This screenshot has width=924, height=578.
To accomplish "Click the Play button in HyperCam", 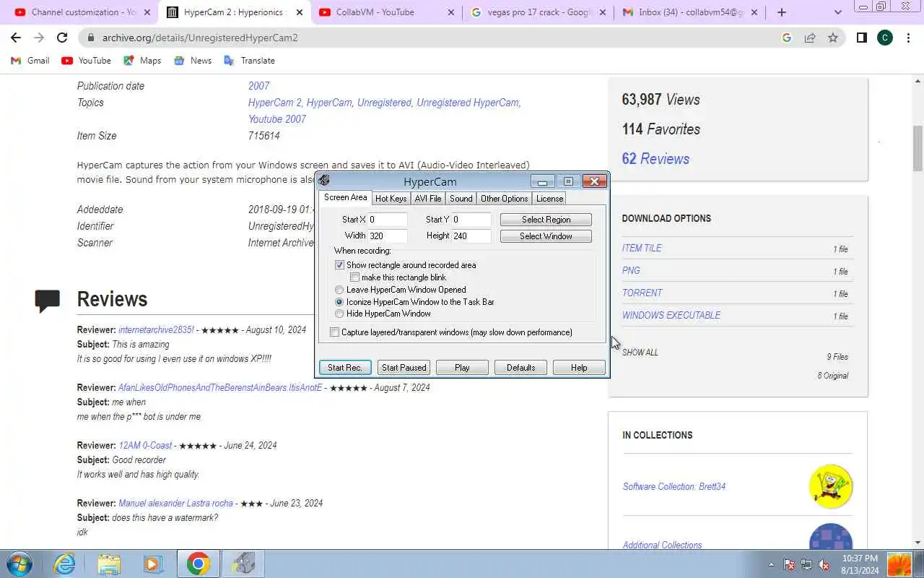I will coord(462,368).
